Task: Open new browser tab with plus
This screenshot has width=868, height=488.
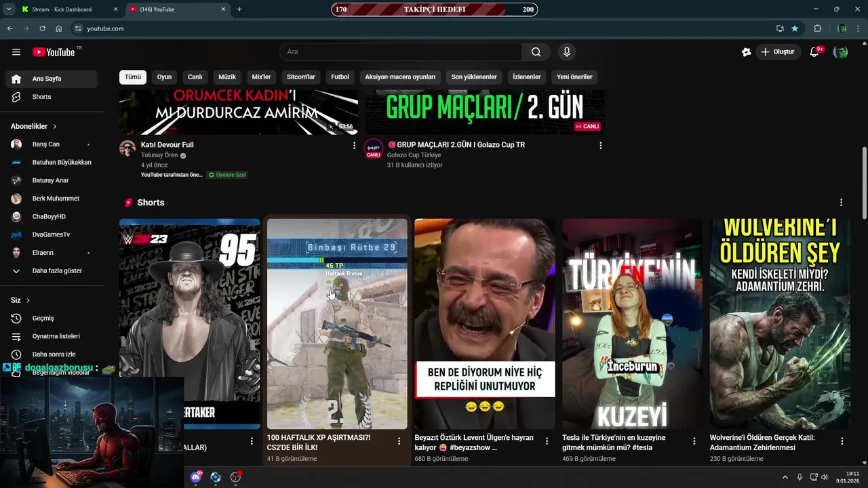Action: [x=239, y=9]
